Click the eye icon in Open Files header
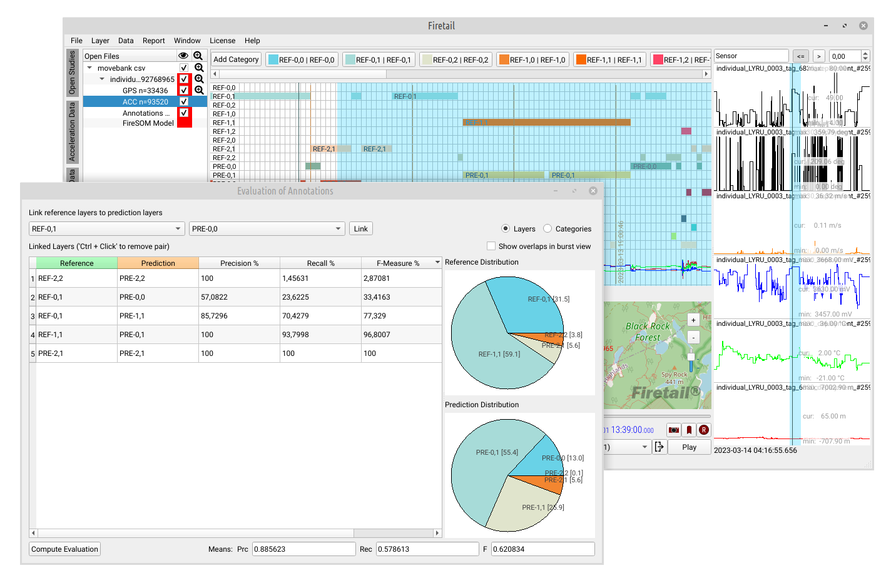This screenshot has width=891, height=588. 183,56
